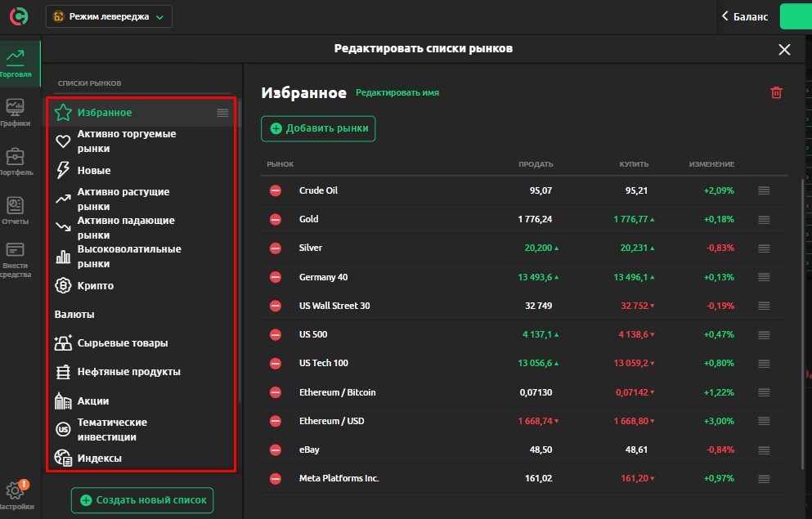
Task: Click the drag handle for Silver row
Action: pyautogui.click(x=764, y=248)
